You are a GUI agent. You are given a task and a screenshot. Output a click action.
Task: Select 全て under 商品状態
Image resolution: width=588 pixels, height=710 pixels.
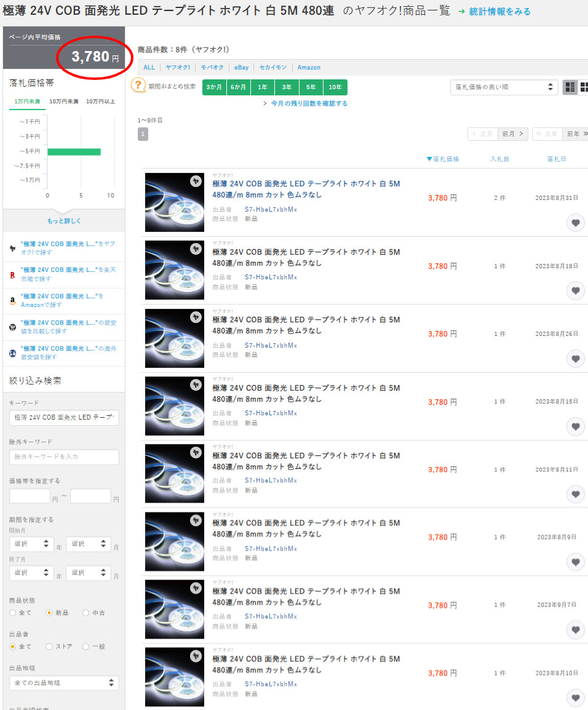[x=13, y=613]
